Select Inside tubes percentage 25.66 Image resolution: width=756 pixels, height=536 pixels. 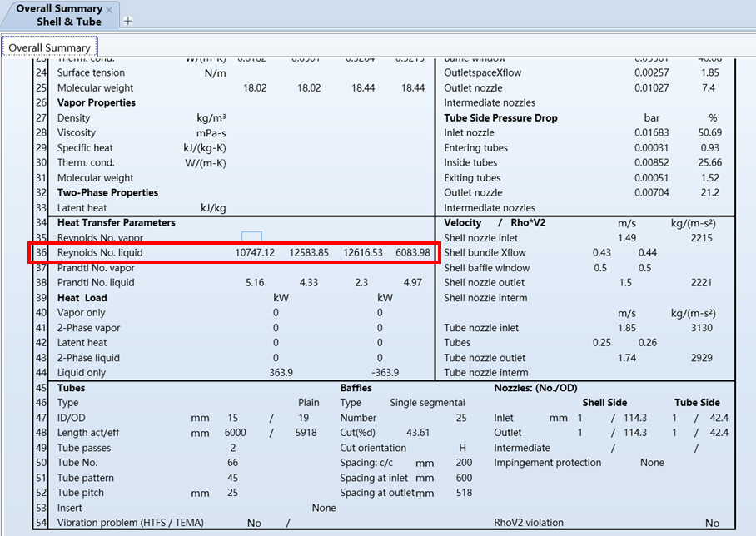pyautogui.click(x=709, y=163)
